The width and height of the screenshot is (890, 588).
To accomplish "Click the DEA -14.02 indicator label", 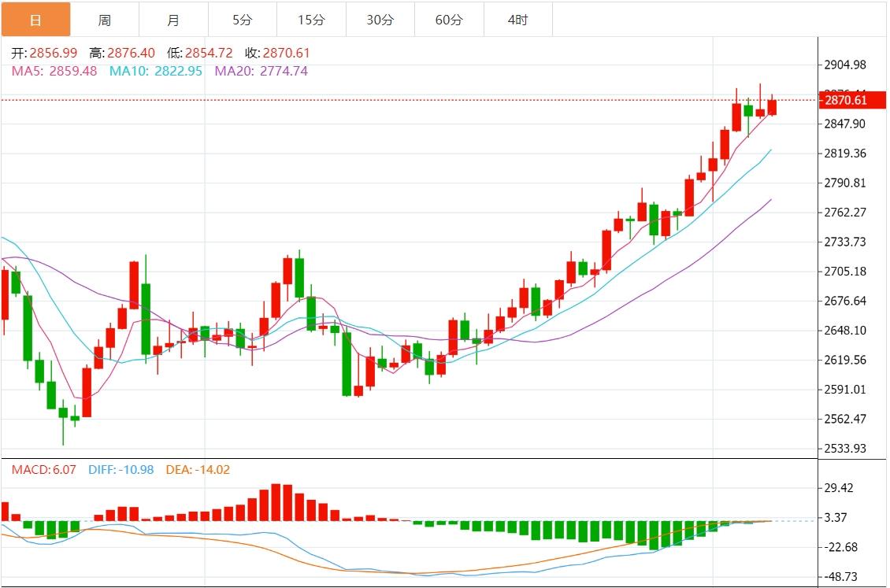I will point(198,470).
